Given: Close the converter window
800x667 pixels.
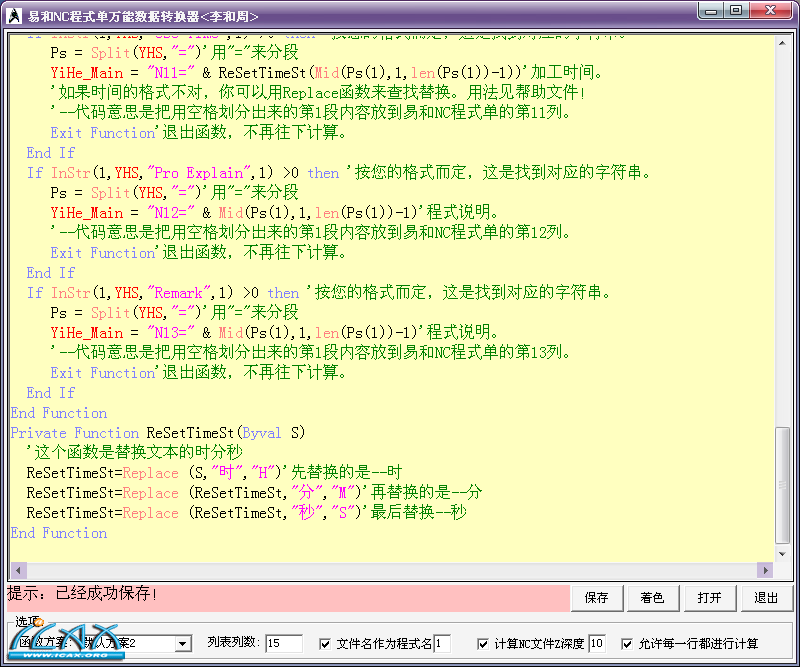Looking at the screenshot, I should click(x=770, y=11).
